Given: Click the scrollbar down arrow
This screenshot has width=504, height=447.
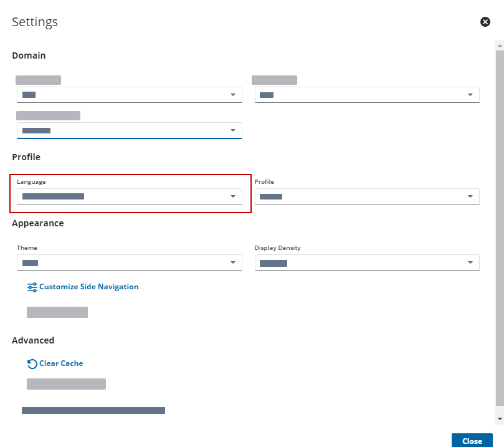Looking at the screenshot, I should [500, 419].
